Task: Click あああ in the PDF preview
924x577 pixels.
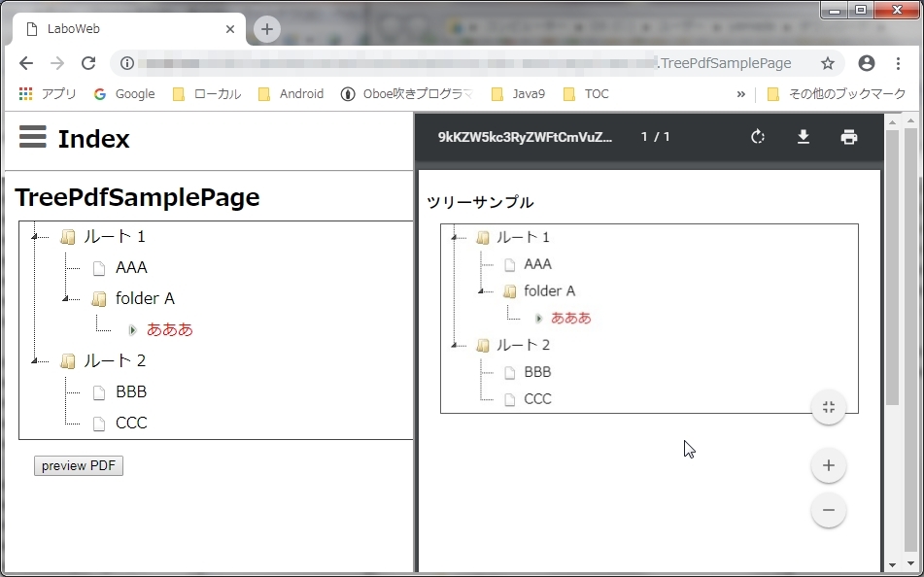Action: tap(571, 318)
